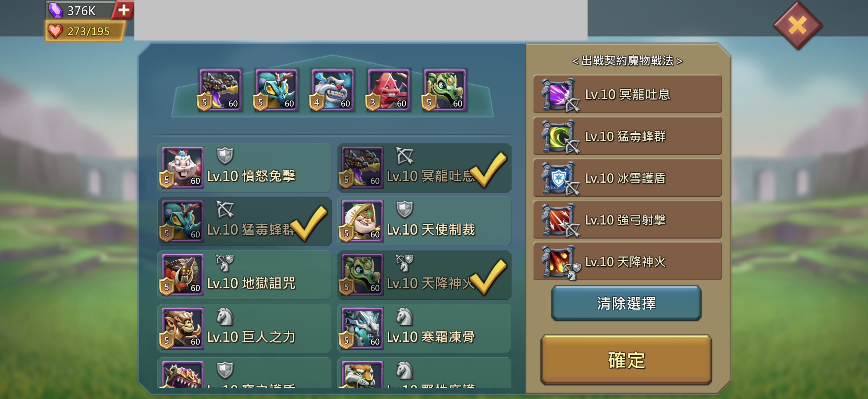
Task: Click the 清除選擇 clear selection button
Action: 626,303
